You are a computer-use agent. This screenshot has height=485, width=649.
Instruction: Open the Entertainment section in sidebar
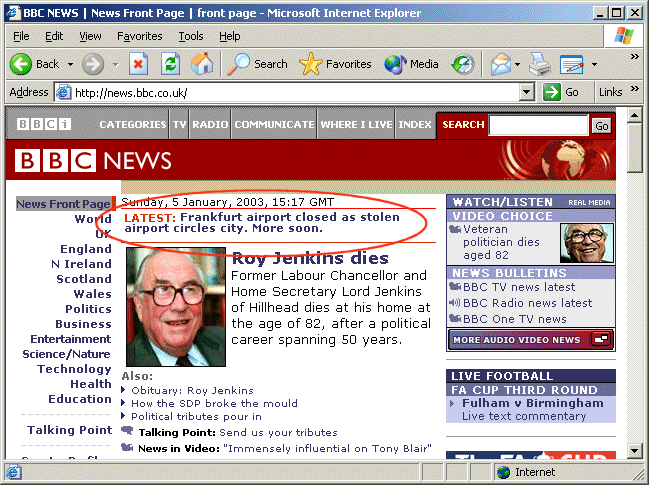70,339
